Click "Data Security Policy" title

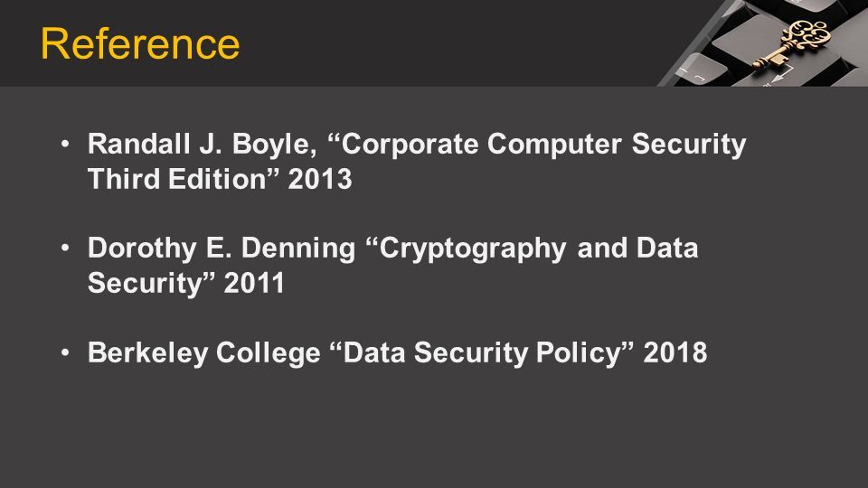(x=482, y=352)
